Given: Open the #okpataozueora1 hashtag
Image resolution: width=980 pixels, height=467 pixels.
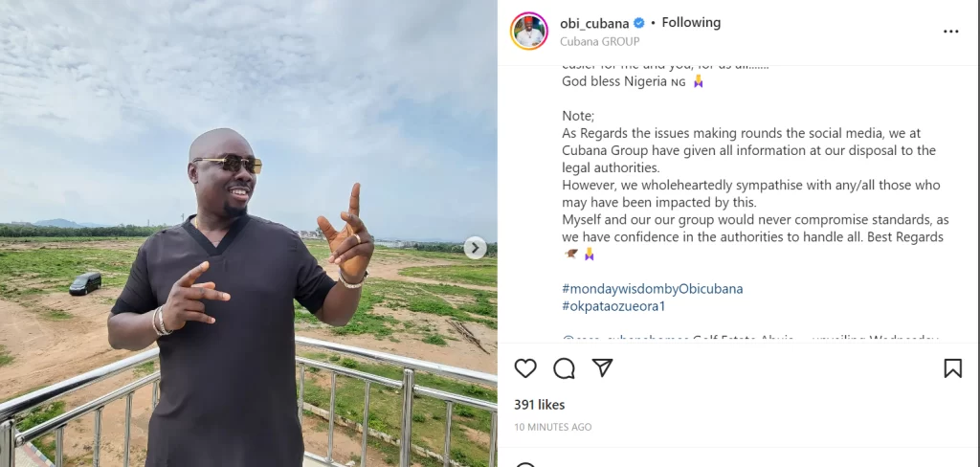Looking at the screenshot, I should point(613,305).
